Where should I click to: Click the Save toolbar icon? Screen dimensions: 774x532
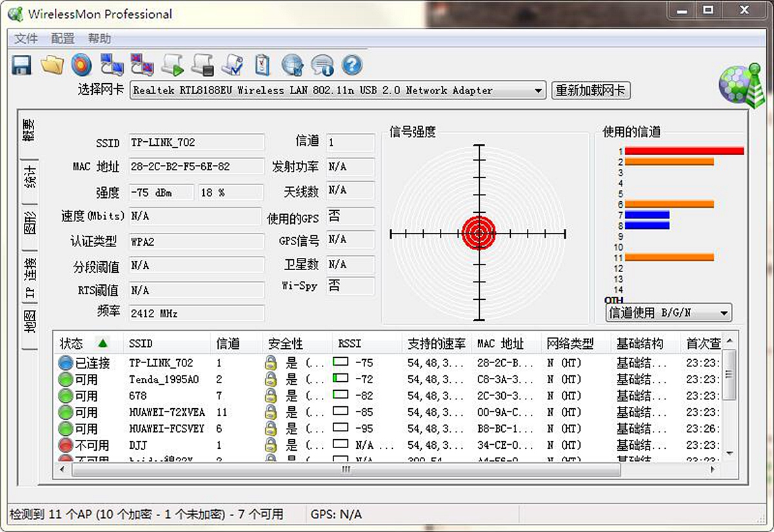[21, 64]
